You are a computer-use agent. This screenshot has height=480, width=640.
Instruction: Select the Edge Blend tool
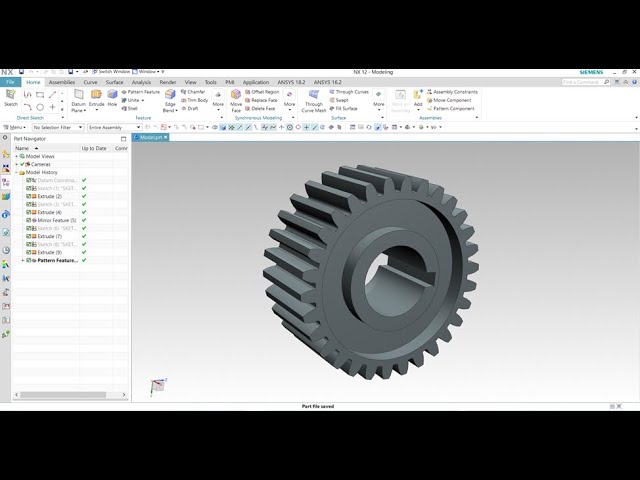click(170, 101)
